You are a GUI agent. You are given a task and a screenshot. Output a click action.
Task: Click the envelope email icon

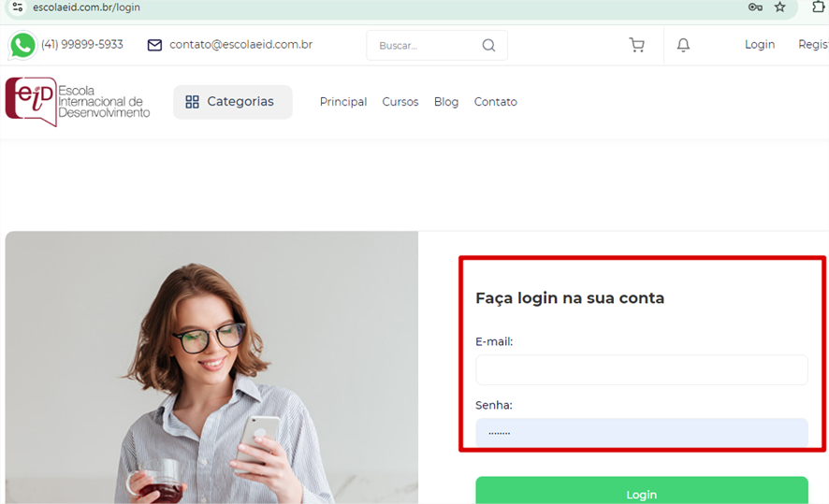click(154, 45)
